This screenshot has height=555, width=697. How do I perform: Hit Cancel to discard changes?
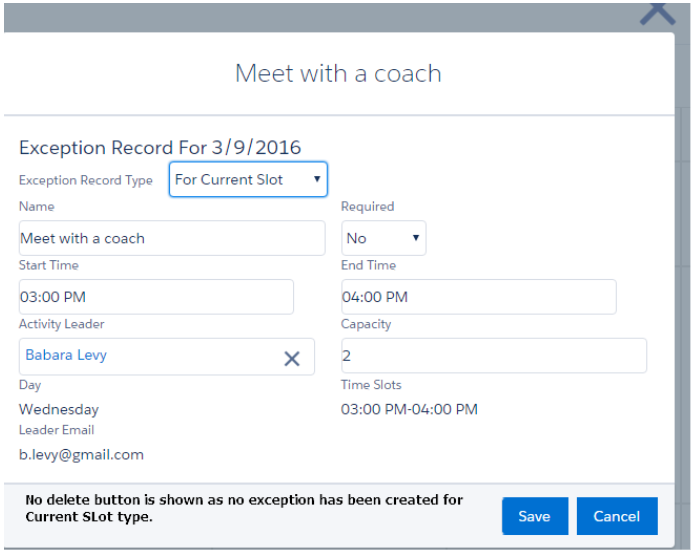(616, 516)
